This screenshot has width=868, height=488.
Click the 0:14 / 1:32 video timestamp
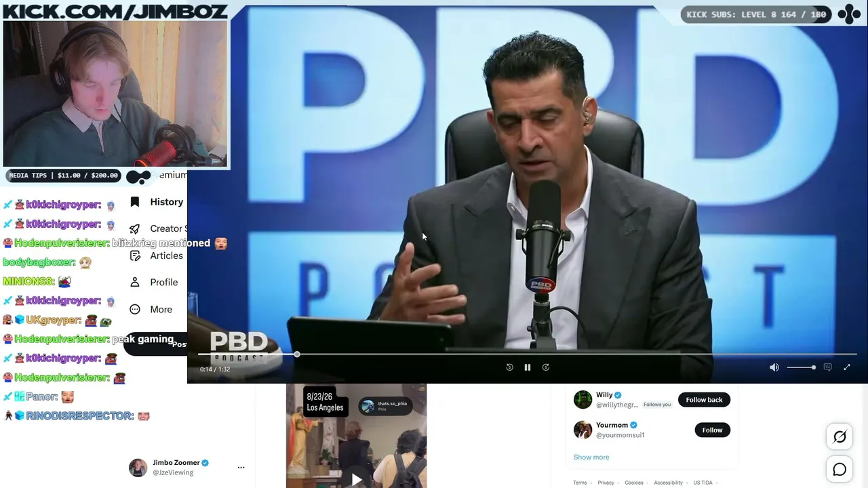[x=215, y=369]
